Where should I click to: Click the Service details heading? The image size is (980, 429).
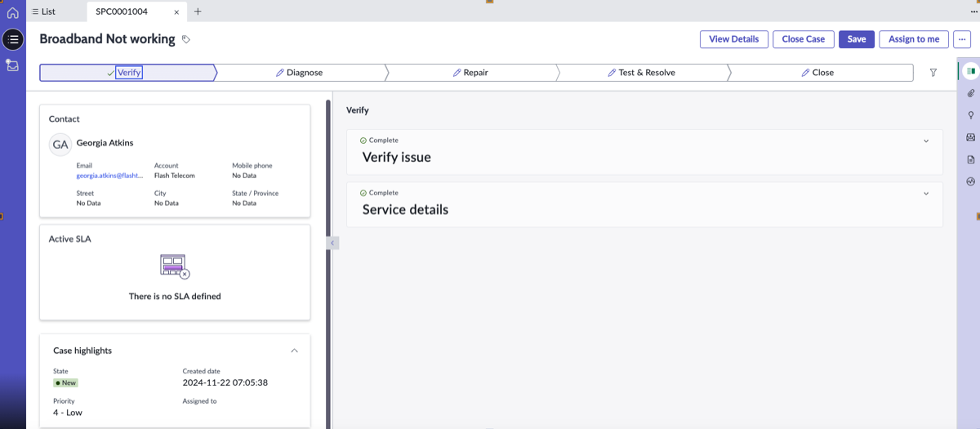[x=405, y=209]
